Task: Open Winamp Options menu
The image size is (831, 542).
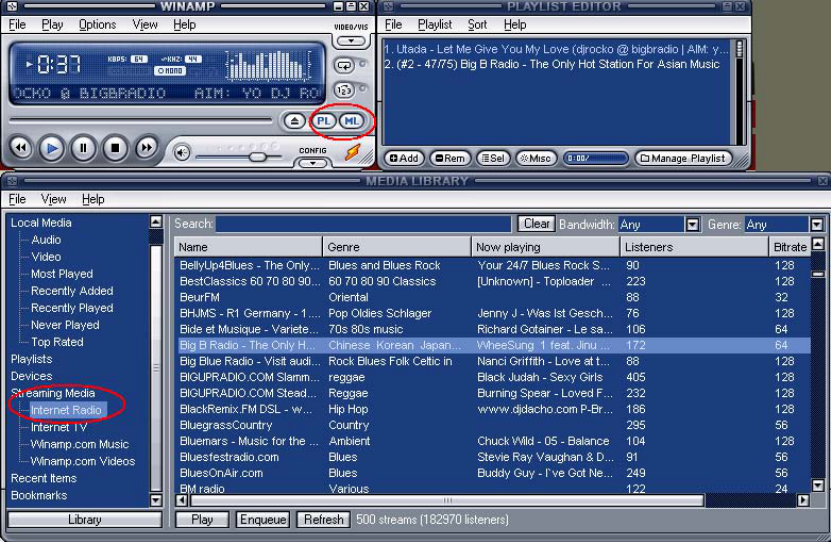Action: tap(97, 24)
